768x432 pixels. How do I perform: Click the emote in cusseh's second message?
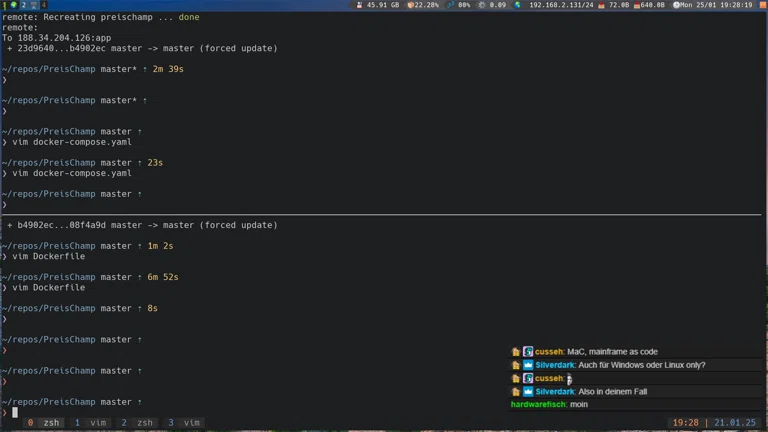tap(569, 379)
